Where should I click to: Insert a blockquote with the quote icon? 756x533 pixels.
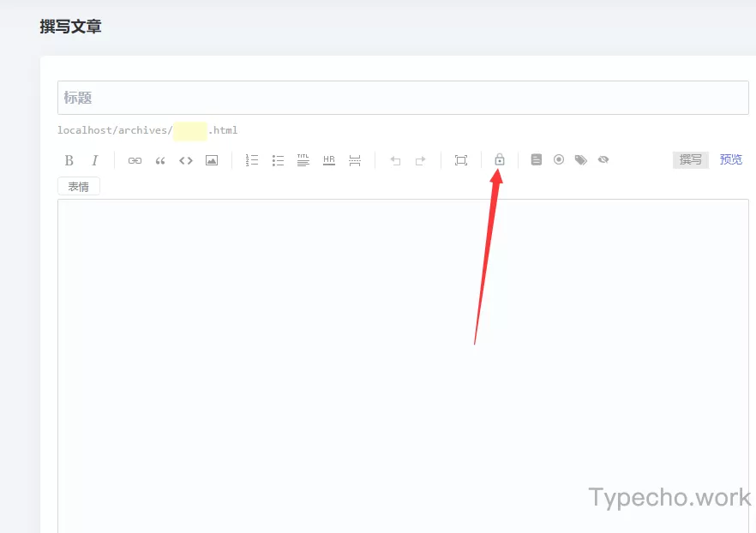[160, 160]
